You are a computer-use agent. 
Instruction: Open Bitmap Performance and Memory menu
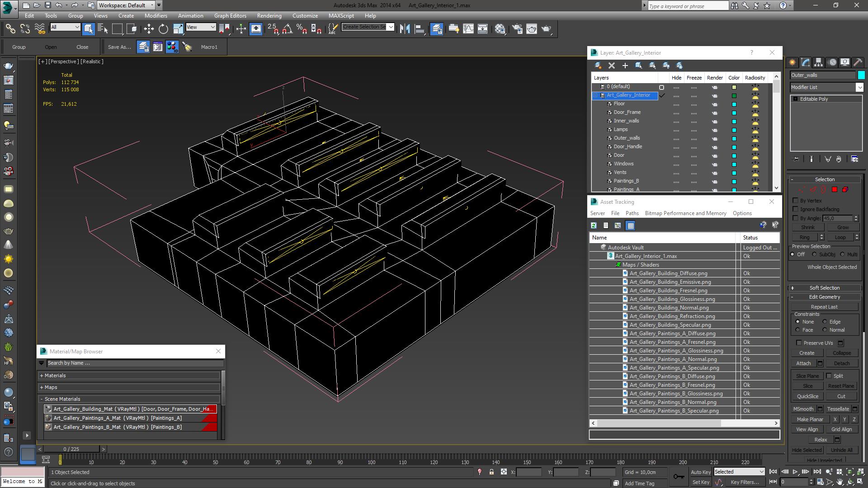(685, 213)
